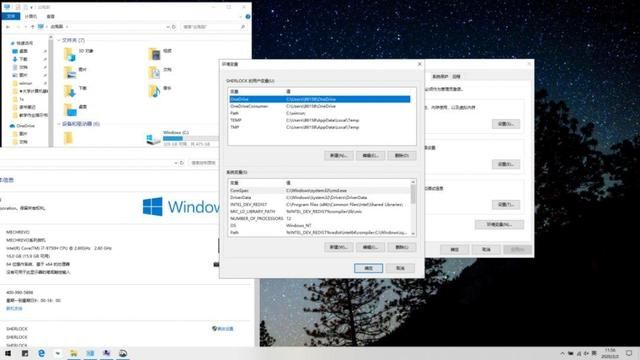The height and width of the screenshot is (360, 640).
Task: Open the Desktop folder in main pane
Action: pyautogui.click(x=76, y=109)
